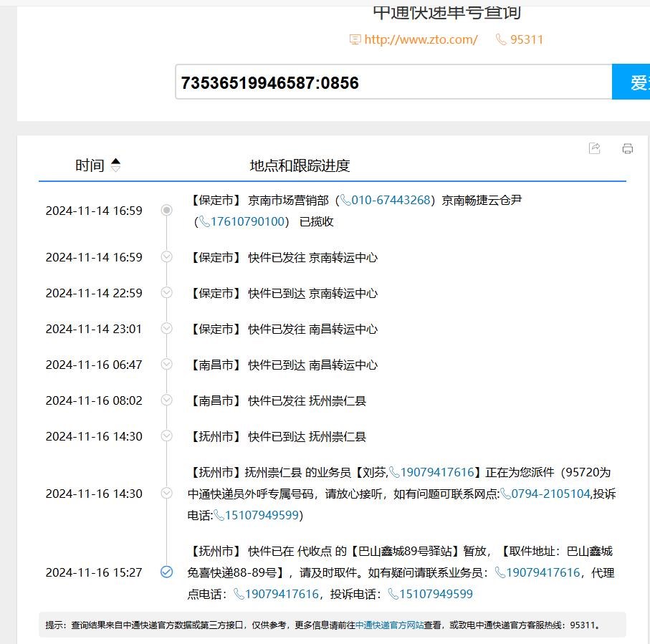
Task: Click the print icon above the tracking table
Action: click(x=628, y=148)
